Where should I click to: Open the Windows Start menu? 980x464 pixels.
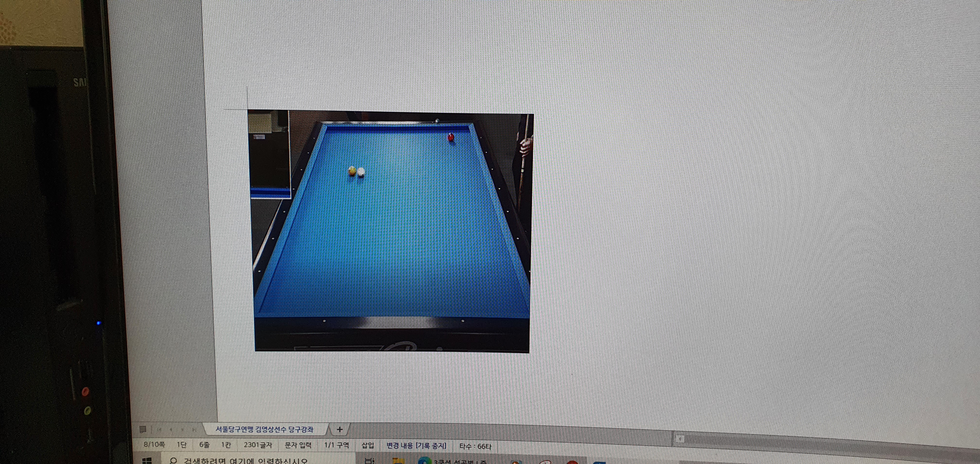coord(147,461)
